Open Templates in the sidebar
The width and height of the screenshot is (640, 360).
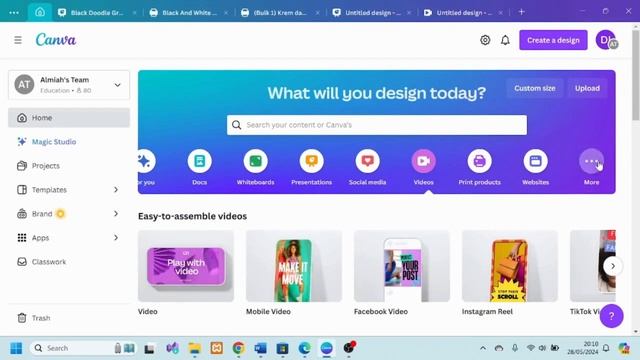[x=49, y=190]
